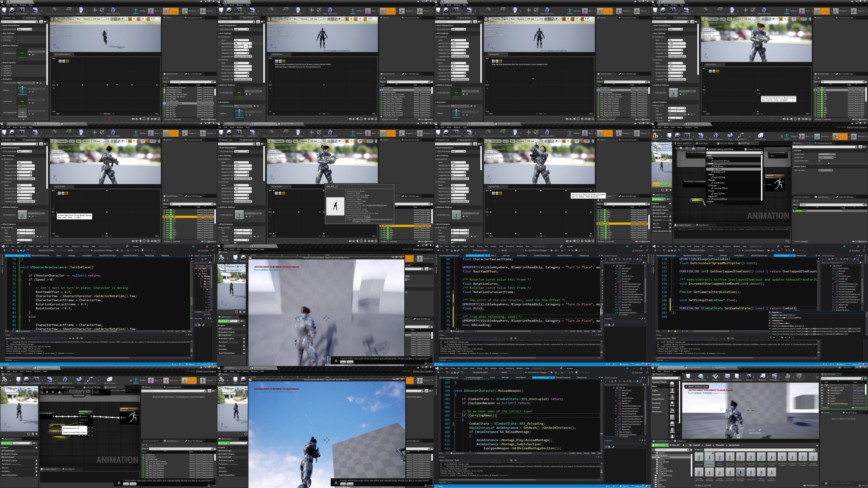868x488 pixels.
Task: Click the Edit BaseWea link in the World Outliner
Action: [859, 391]
